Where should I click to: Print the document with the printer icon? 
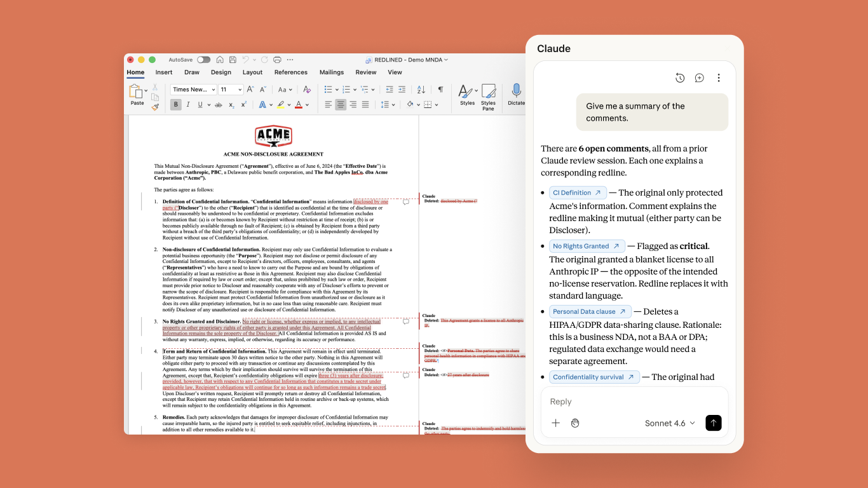(x=277, y=60)
